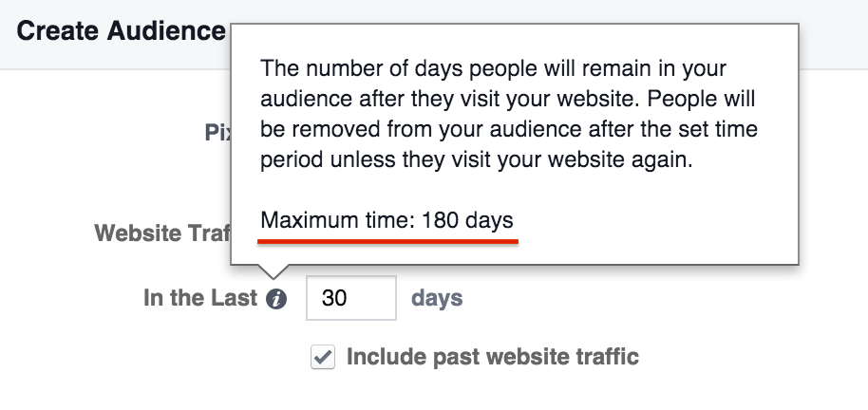
Task: Click the 180 days value in the tooltip
Action: coord(468,220)
